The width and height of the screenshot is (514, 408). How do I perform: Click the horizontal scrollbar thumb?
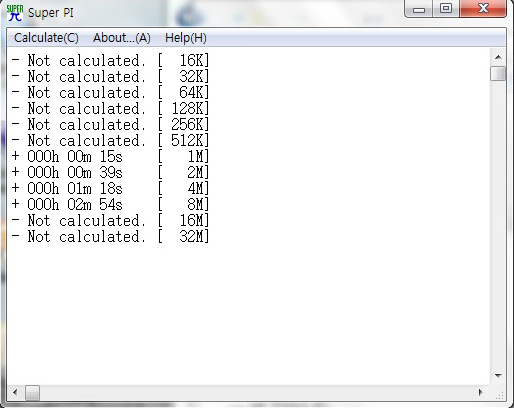tap(32, 392)
